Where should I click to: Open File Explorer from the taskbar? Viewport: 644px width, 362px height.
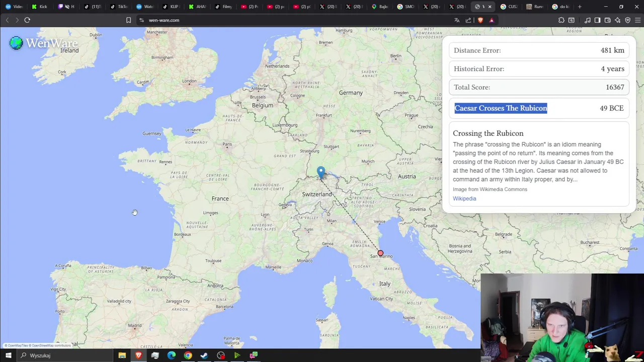coord(122,355)
